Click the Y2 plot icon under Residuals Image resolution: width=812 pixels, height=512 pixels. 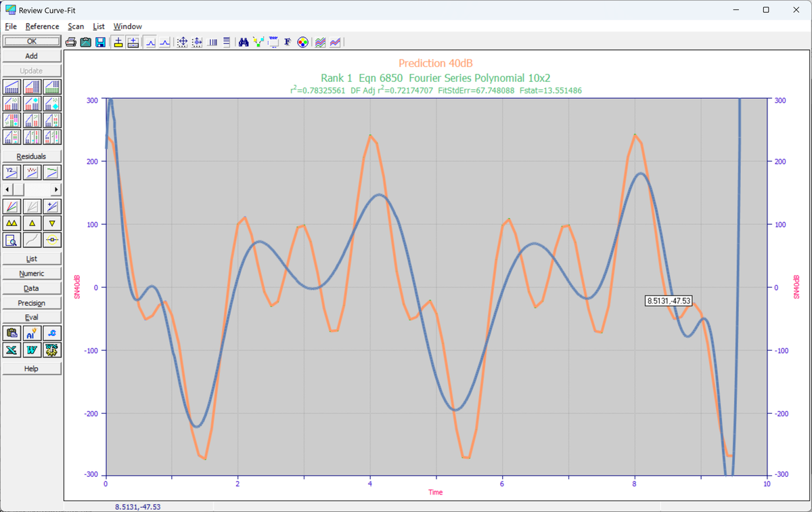pos(12,172)
